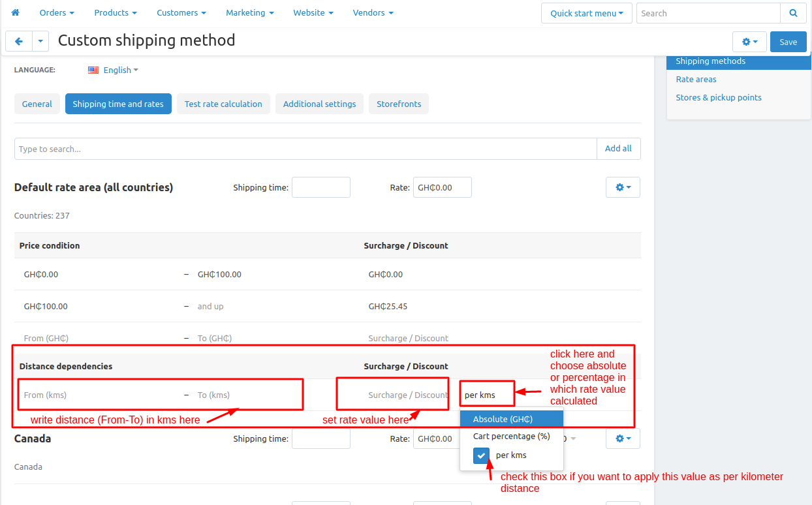Expand the Quick start menu
This screenshot has width=812, height=505.
pyautogui.click(x=587, y=13)
